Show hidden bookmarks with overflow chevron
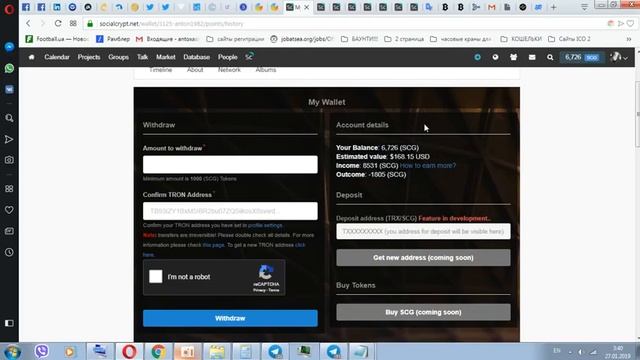This screenshot has width=640, height=360. 629,39
